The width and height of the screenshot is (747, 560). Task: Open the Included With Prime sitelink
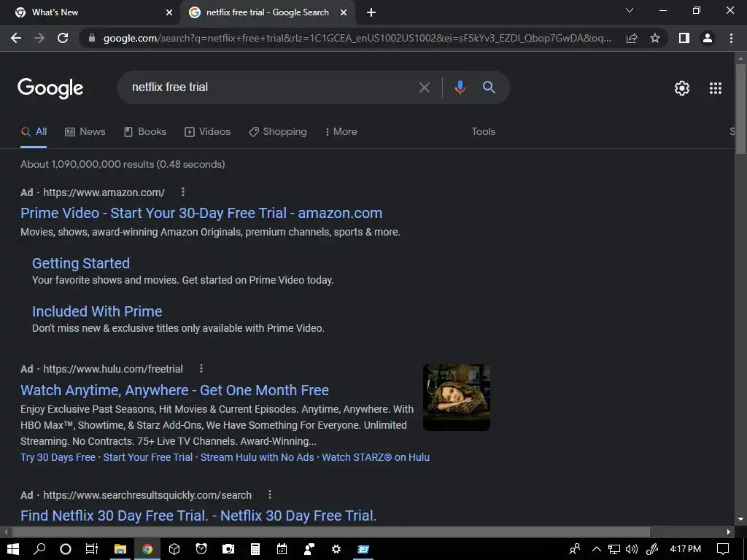97,311
